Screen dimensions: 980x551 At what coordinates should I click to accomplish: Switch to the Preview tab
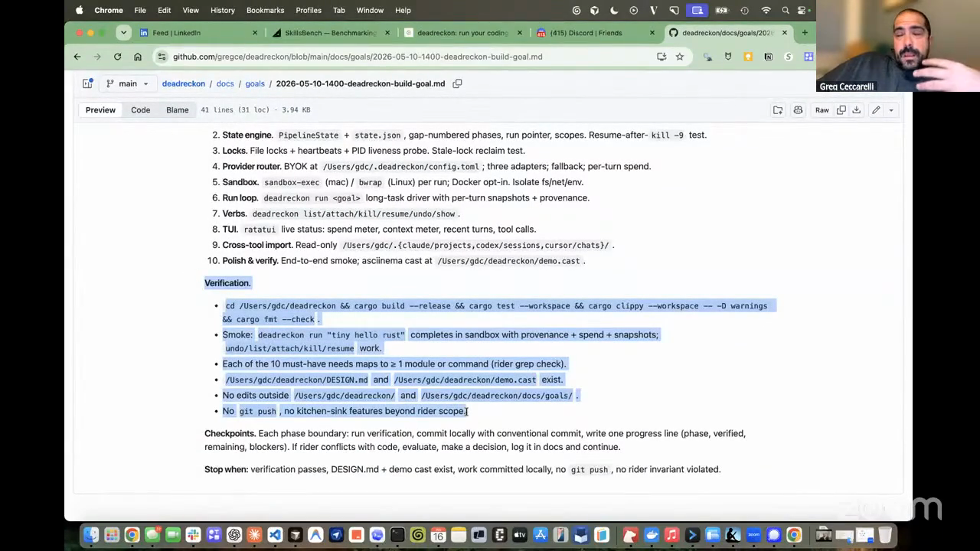coord(100,109)
